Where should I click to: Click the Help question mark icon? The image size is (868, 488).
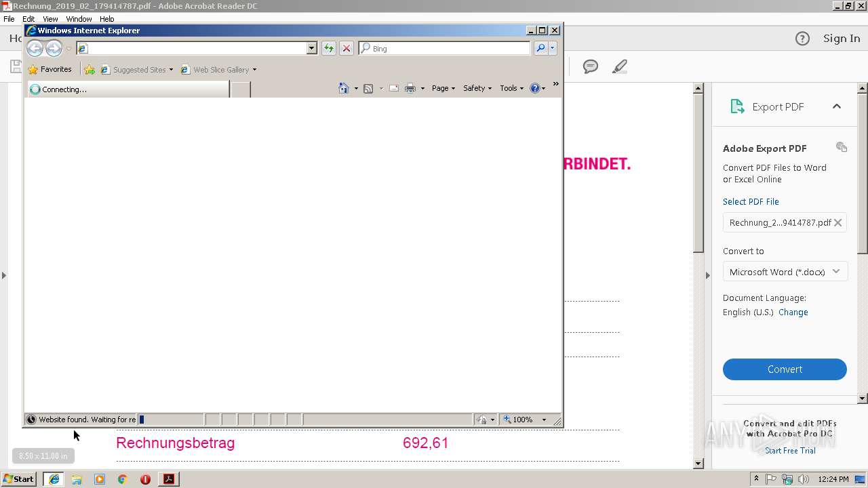point(534,88)
